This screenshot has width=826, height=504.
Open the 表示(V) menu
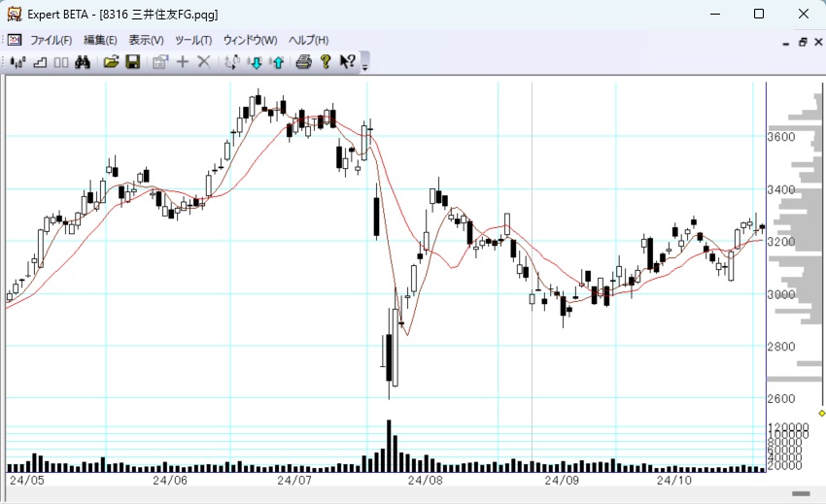click(x=146, y=40)
